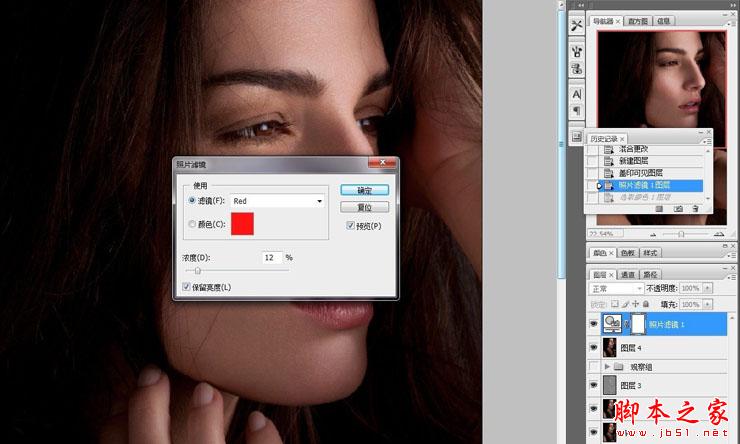
Task: Hide the 图层 3 layer eye
Action: (594, 385)
